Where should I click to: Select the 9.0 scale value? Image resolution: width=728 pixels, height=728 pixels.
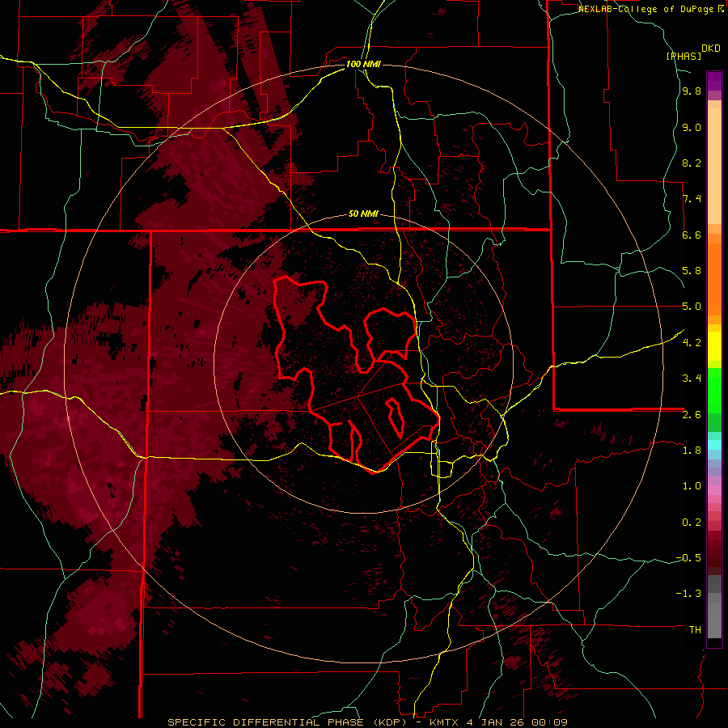(692, 127)
